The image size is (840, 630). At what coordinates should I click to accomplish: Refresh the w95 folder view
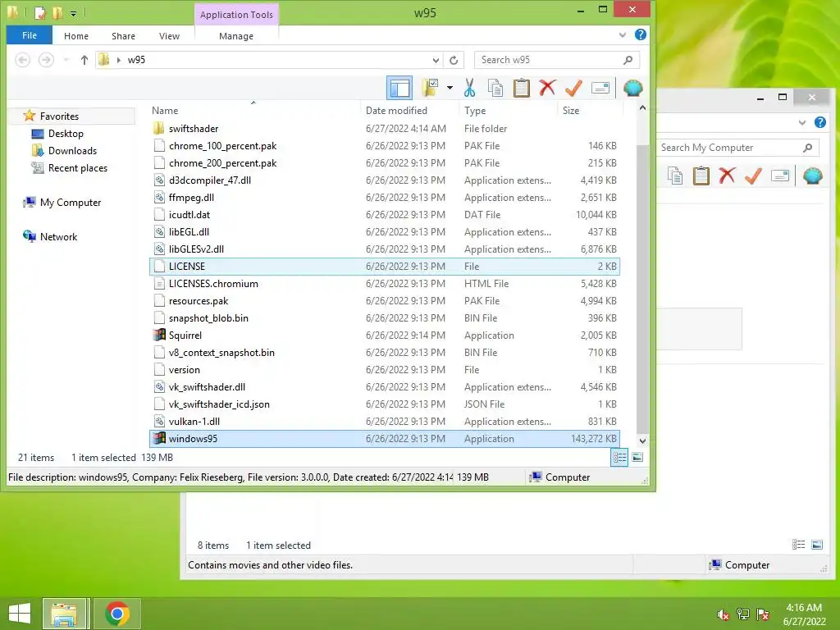click(453, 60)
